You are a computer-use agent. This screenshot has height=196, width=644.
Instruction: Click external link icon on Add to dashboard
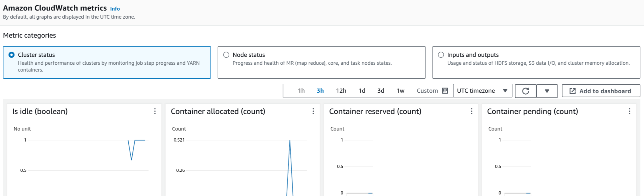click(572, 91)
